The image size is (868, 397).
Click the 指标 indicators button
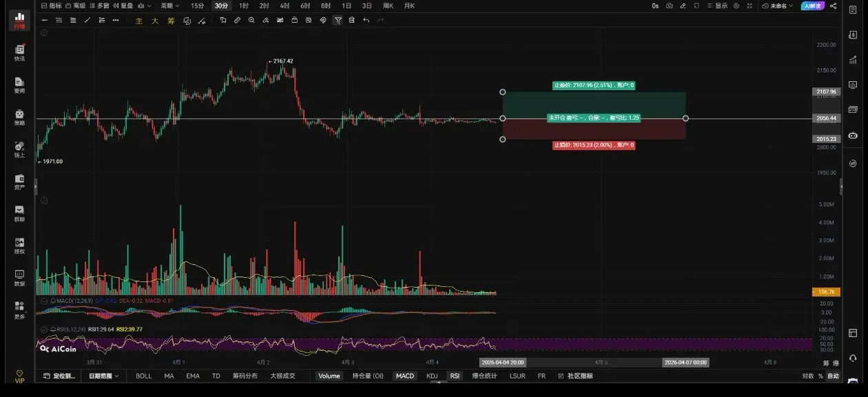click(51, 6)
